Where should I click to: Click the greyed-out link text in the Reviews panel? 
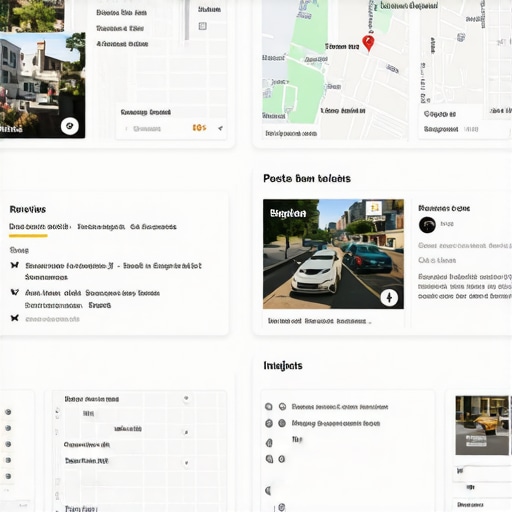tap(52, 319)
